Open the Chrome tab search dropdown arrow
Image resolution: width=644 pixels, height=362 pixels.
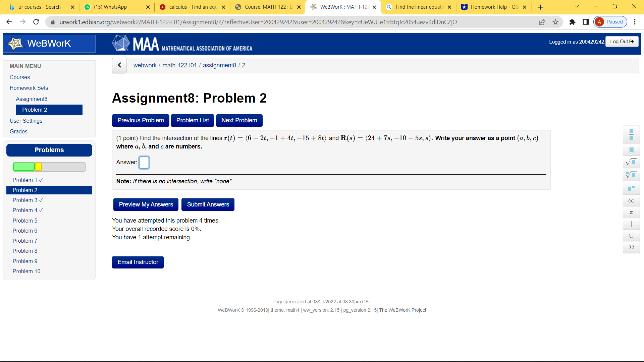tap(577, 7)
